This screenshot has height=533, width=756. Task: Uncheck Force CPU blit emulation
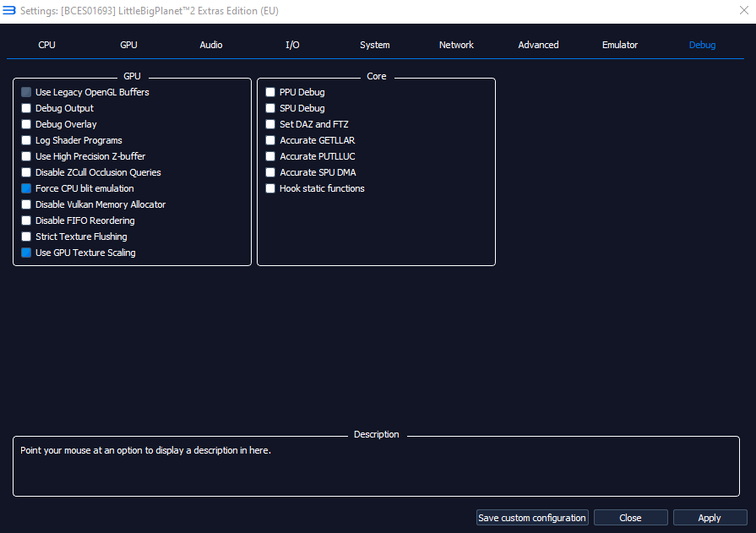26,188
